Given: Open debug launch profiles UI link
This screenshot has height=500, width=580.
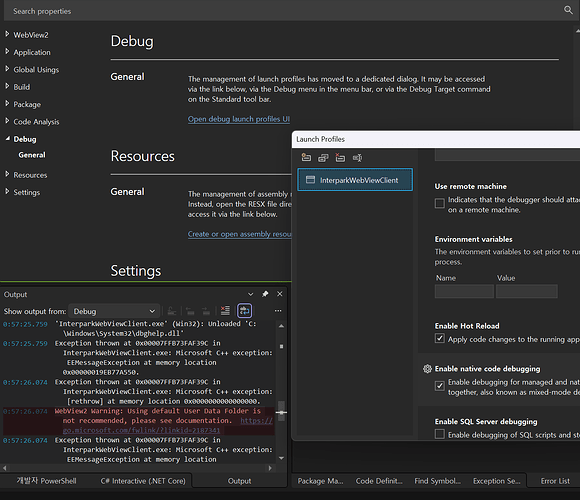Looking at the screenshot, I should pos(239,119).
